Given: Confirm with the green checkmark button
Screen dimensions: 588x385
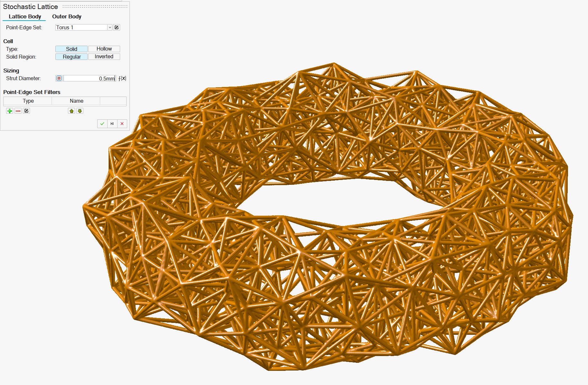Looking at the screenshot, I should (x=102, y=124).
